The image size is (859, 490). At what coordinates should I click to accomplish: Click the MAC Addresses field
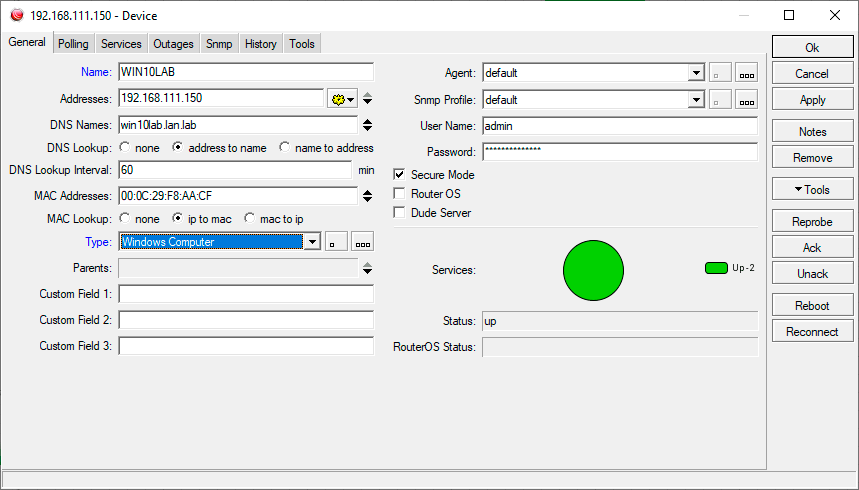click(x=238, y=196)
